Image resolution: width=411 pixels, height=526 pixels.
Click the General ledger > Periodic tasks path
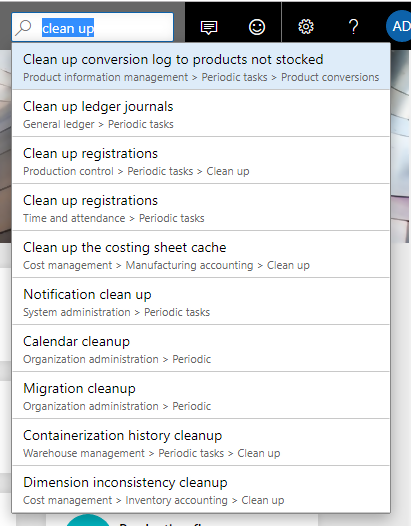pos(98,124)
